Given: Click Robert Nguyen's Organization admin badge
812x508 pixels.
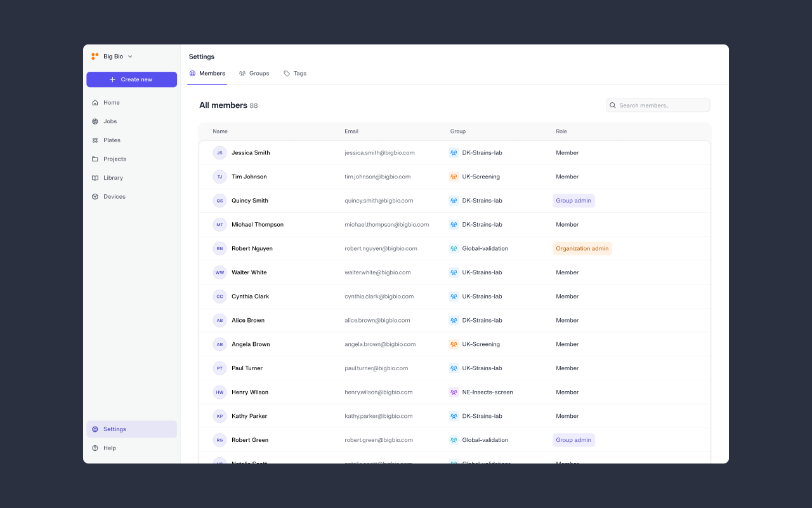Looking at the screenshot, I should click(582, 248).
